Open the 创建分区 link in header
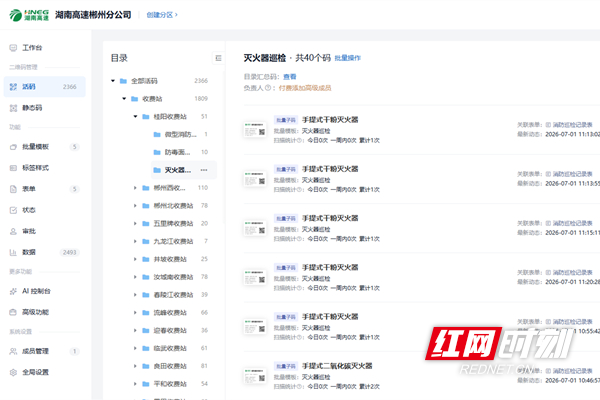 coord(162,15)
